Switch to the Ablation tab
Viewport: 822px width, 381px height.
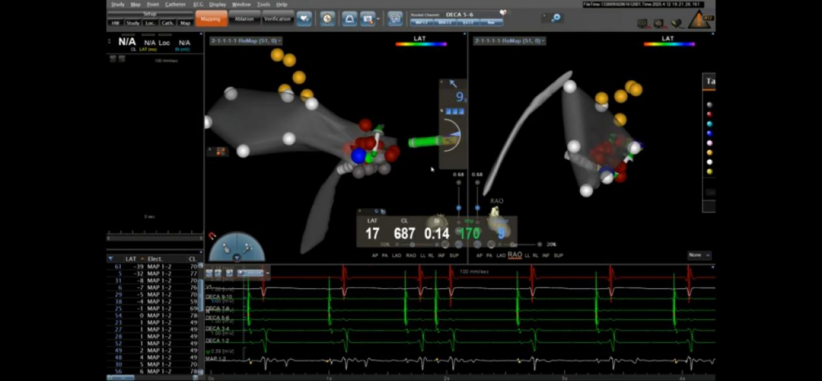[245, 19]
